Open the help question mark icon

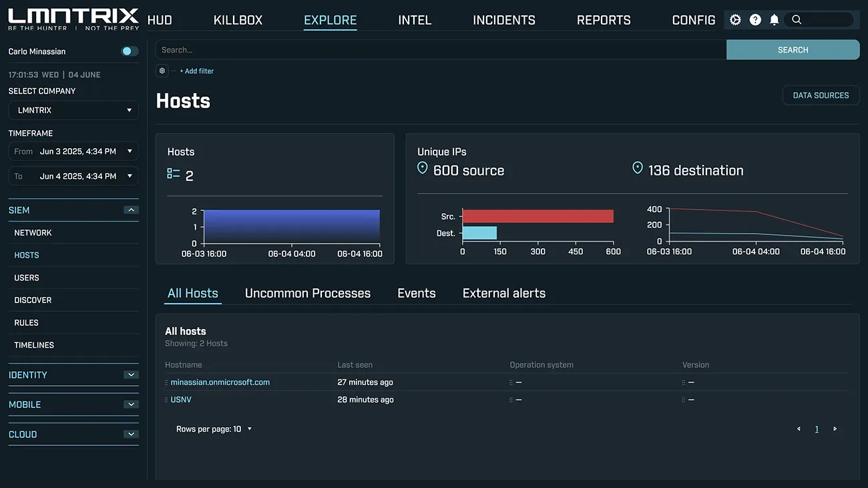tap(755, 20)
